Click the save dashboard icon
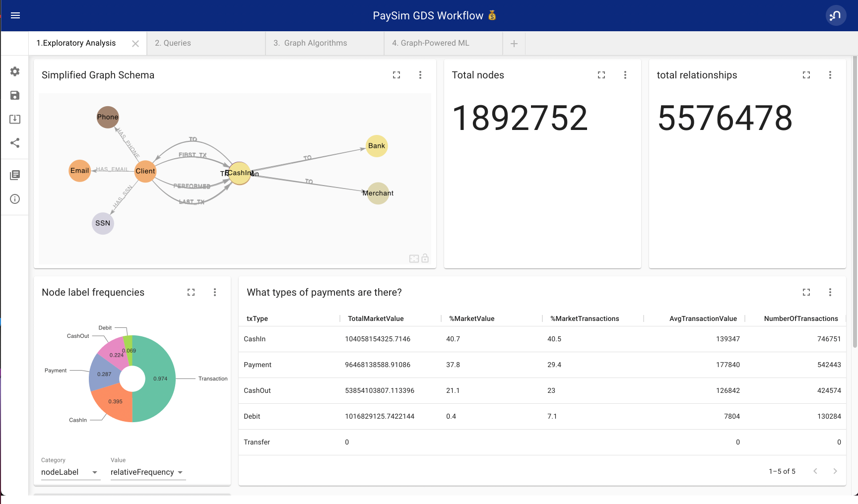This screenshot has height=504, width=858. (x=15, y=95)
